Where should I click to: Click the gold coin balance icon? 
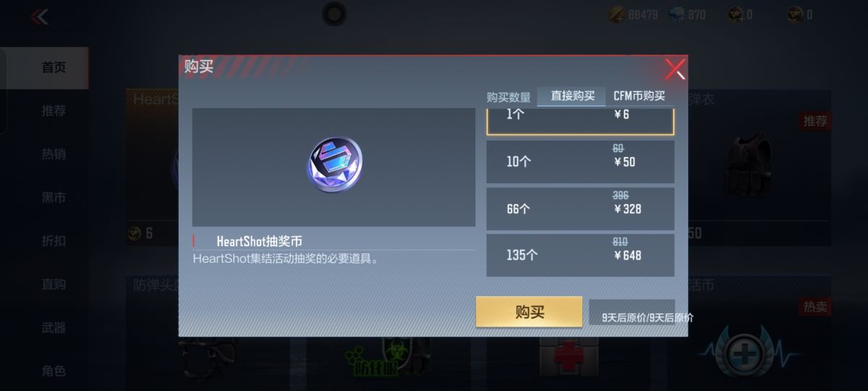(x=616, y=14)
